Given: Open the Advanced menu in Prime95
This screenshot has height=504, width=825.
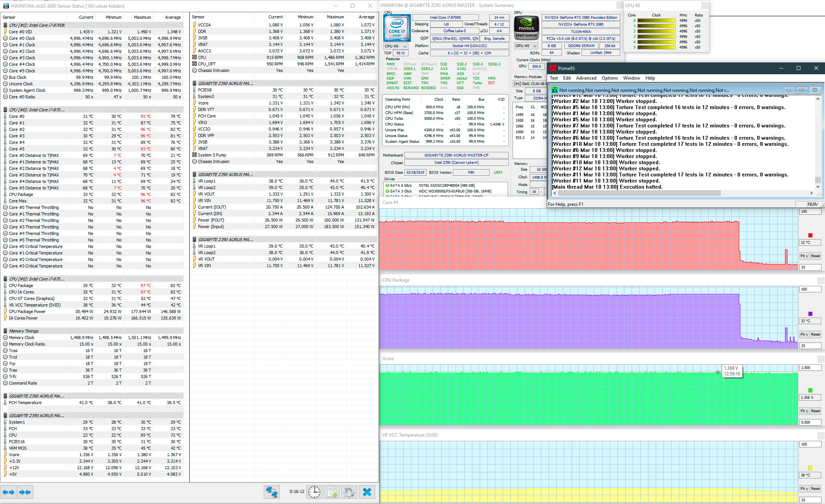Looking at the screenshot, I should tap(586, 78).
